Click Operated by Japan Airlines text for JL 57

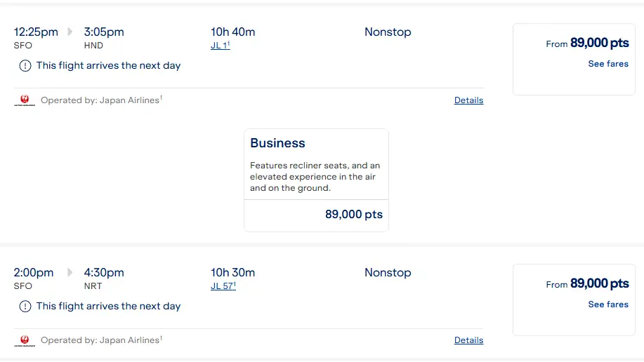[101, 340]
